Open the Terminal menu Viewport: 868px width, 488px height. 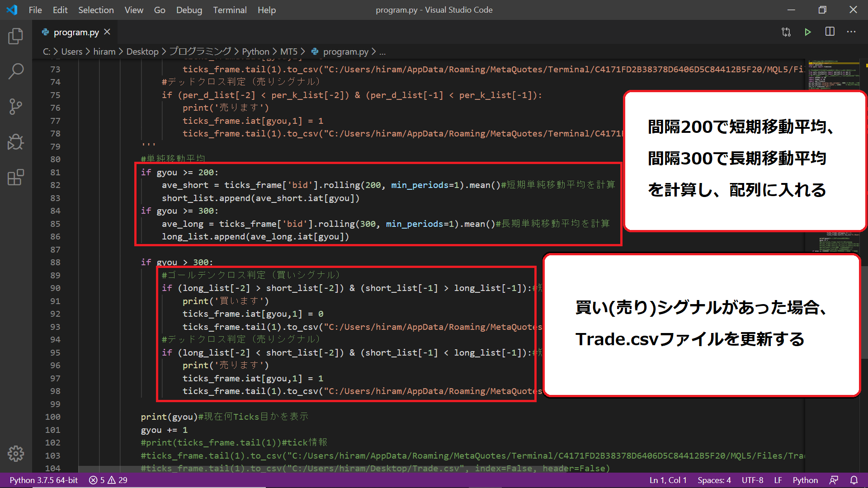point(230,10)
